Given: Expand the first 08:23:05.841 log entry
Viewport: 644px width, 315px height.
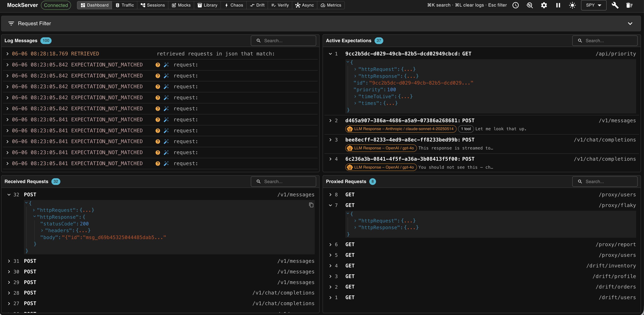Looking at the screenshot, I should 7,120.
